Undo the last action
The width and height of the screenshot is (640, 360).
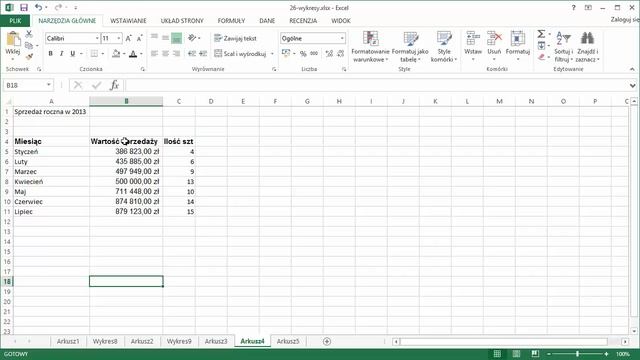click(x=38, y=7)
